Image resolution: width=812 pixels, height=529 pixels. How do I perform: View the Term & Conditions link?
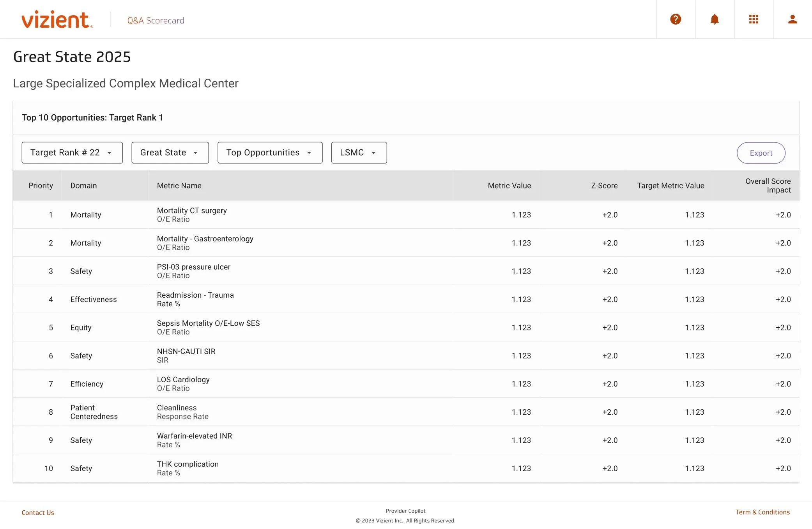[x=762, y=512]
